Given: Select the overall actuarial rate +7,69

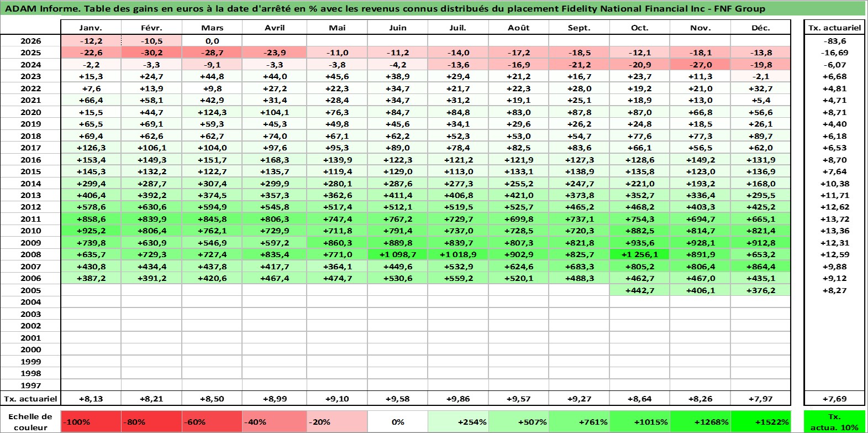Looking at the screenshot, I should 834,399.
